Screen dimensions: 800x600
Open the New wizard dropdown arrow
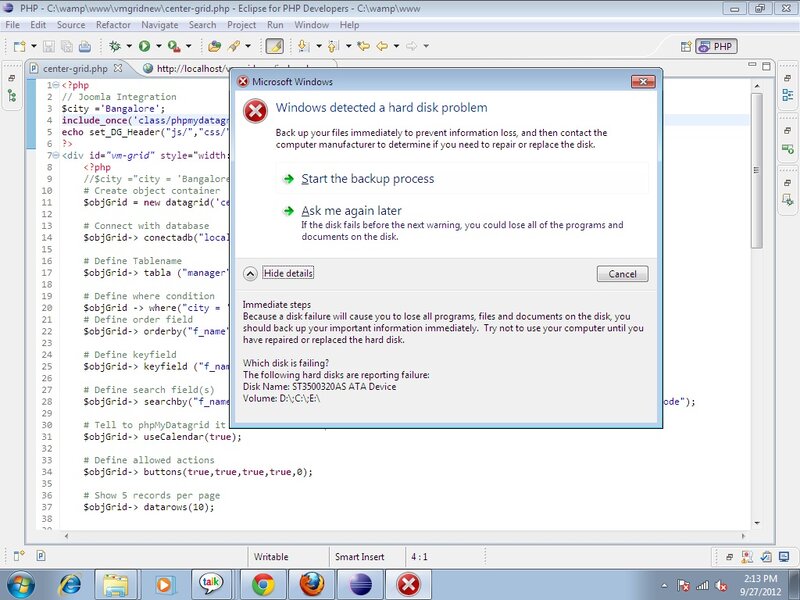(34, 46)
